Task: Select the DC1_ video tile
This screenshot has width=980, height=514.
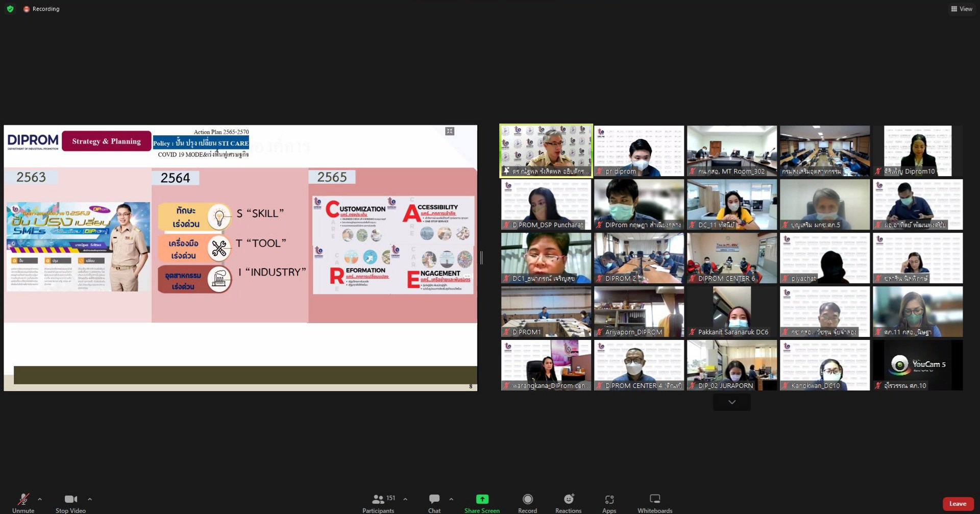Action: point(546,258)
